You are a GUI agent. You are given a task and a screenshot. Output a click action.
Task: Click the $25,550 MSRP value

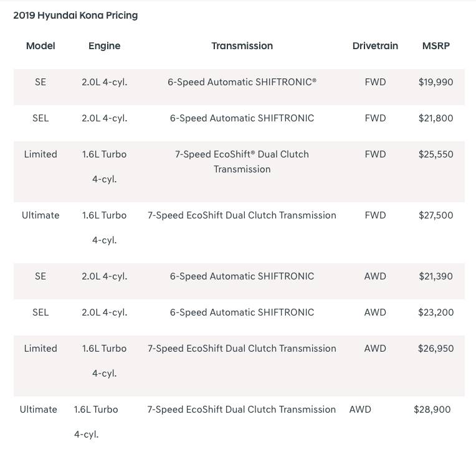coord(436,154)
